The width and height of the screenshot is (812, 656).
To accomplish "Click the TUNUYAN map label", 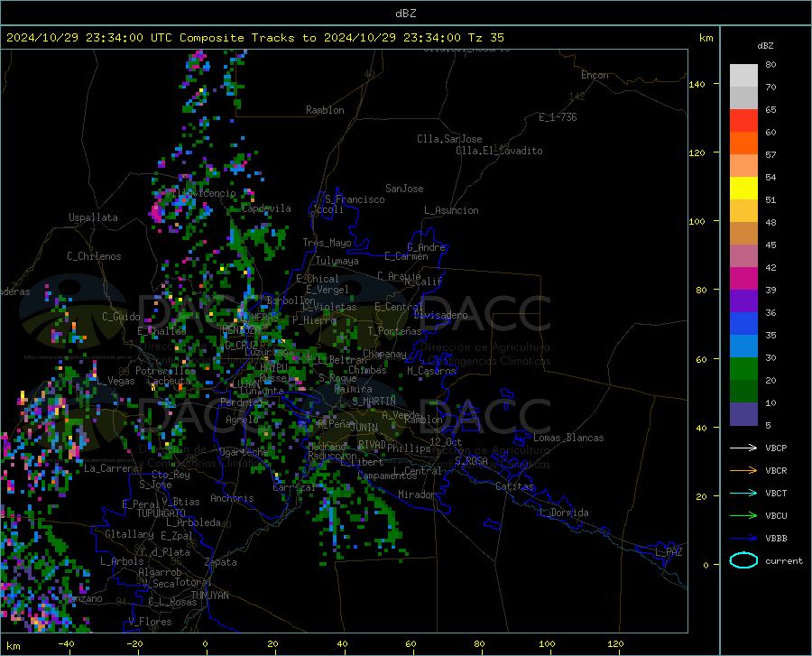I will (x=209, y=595).
